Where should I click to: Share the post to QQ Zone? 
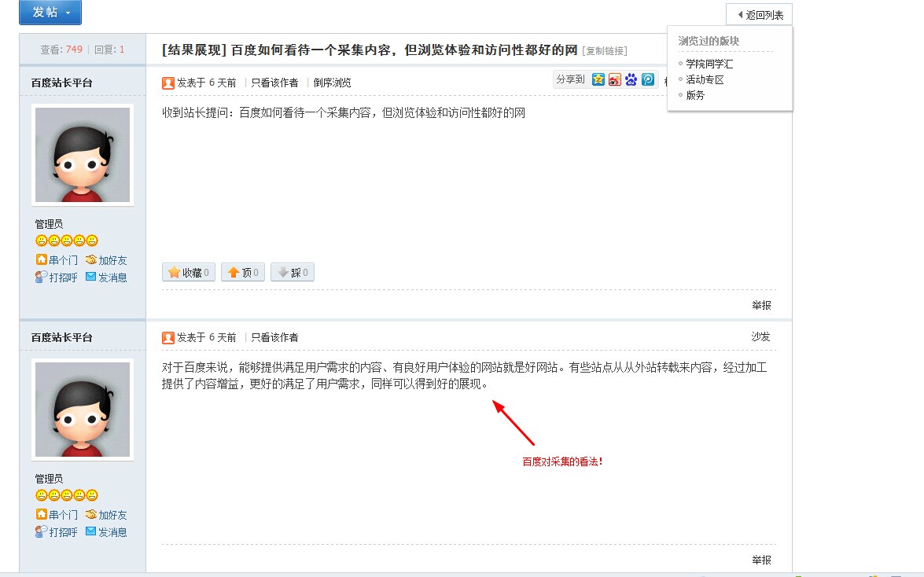598,79
